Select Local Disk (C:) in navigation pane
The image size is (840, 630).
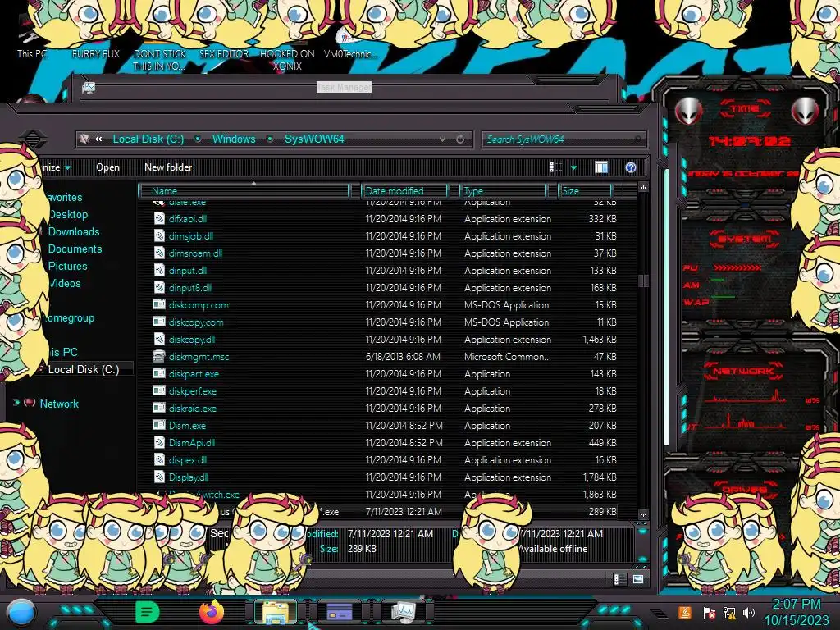(84, 369)
